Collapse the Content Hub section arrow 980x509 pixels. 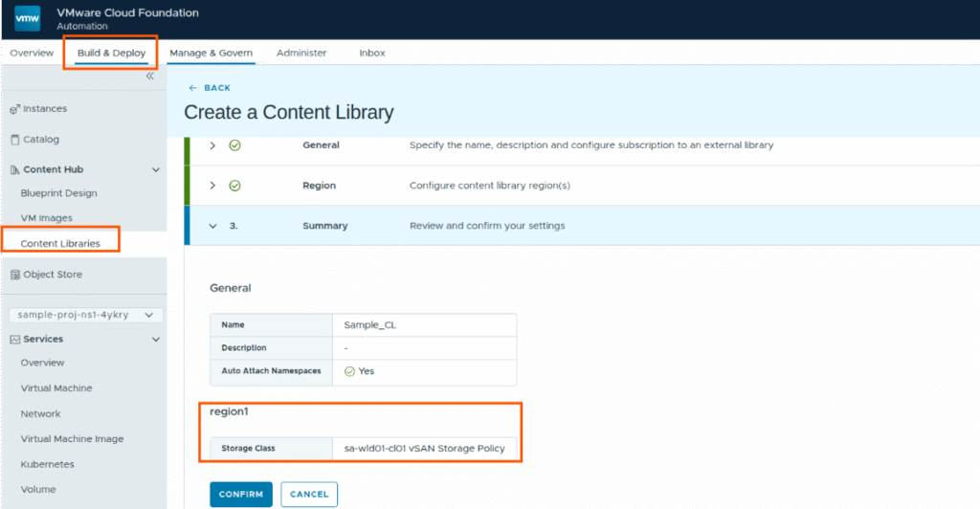pos(156,170)
